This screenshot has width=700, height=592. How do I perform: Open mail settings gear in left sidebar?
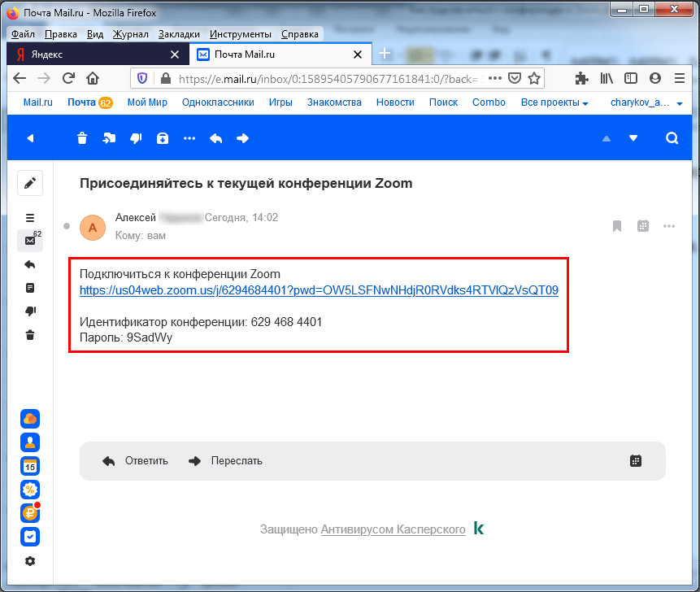(30, 561)
